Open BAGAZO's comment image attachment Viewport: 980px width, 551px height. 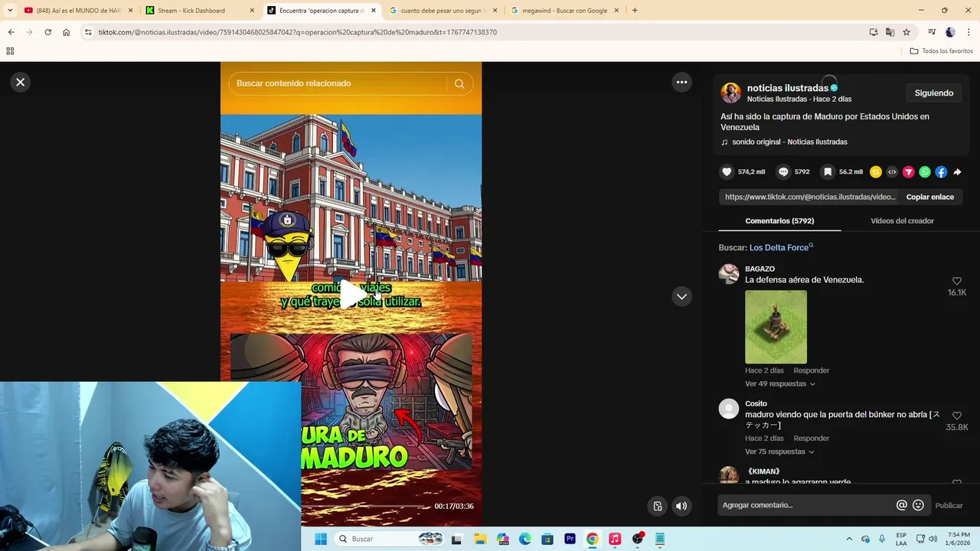coord(776,327)
